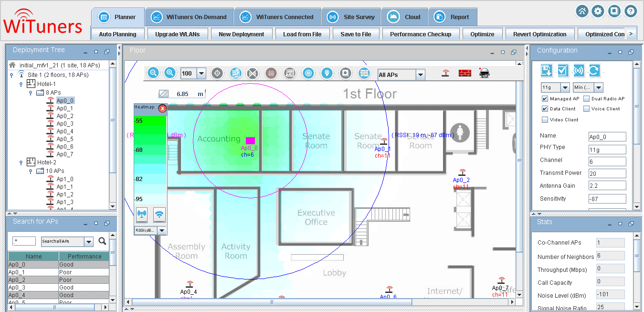Screen dimensions: 644x312
Task: Close the Heatmap legend panel
Action: coord(162,108)
